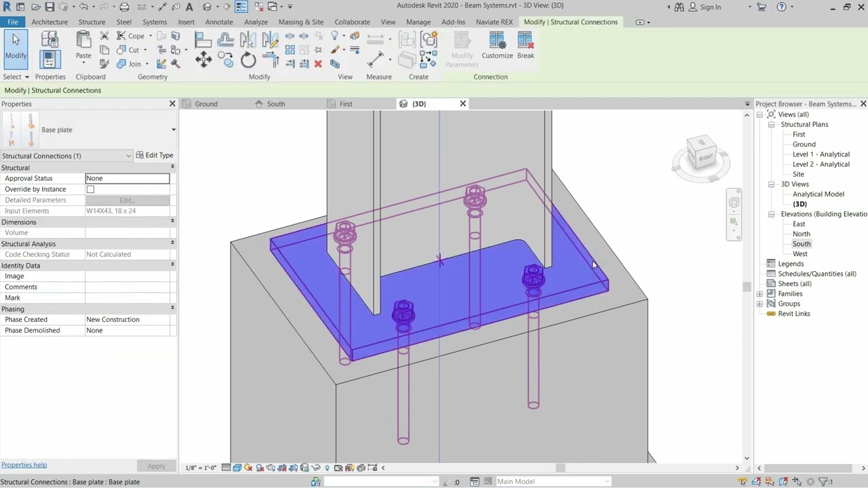Click the Type Properties ribbon icon
This screenshot has width=868, height=488.
(50, 40)
